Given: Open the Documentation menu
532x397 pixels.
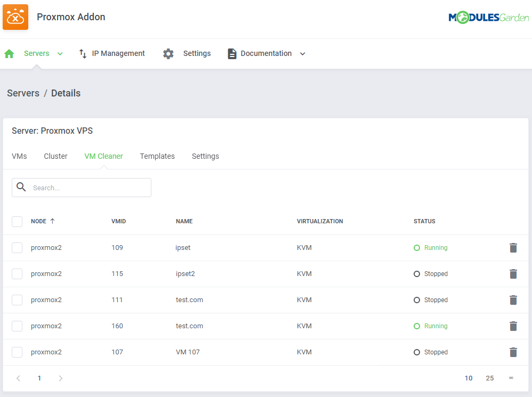Looking at the screenshot, I should click(x=267, y=54).
